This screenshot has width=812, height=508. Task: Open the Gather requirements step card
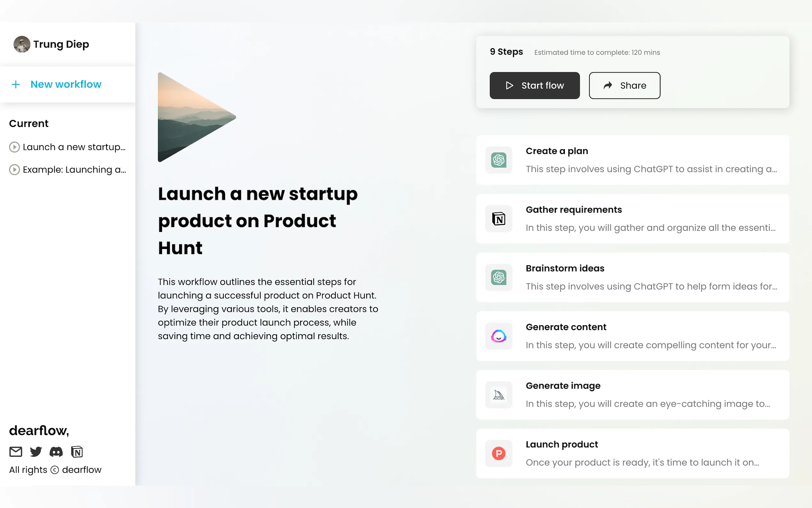pyautogui.click(x=632, y=219)
